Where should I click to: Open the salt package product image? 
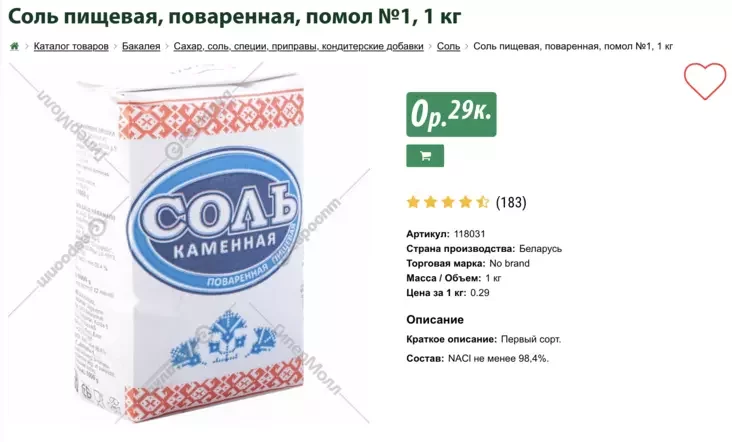[x=189, y=245]
